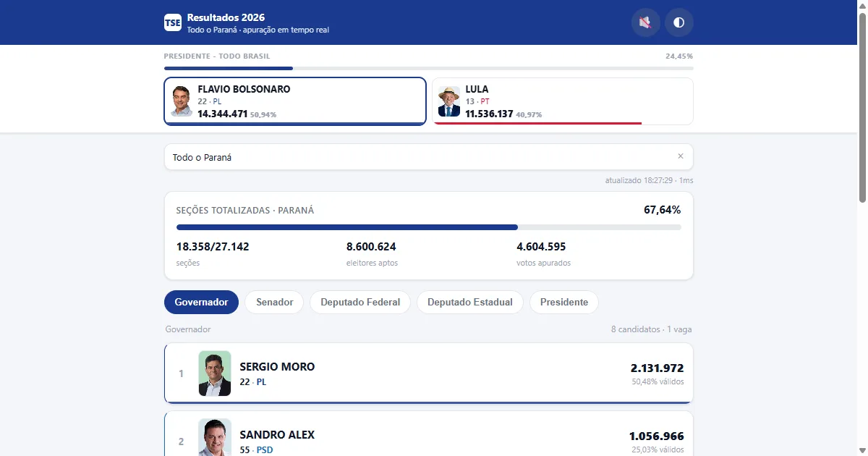This screenshot has width=868, height=456.
Task: Click the 4.604.595 votes counted value
Action: [541, 247]
